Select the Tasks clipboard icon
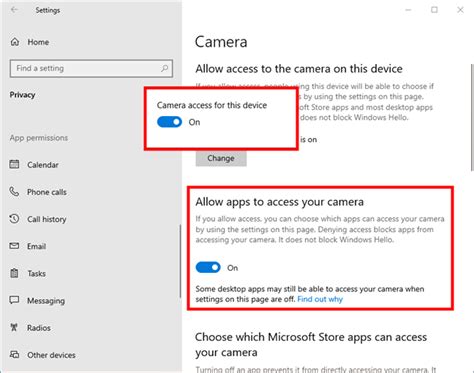Viewport: 474px width, 373px height. pyautogui.click(x=14, y=273)
